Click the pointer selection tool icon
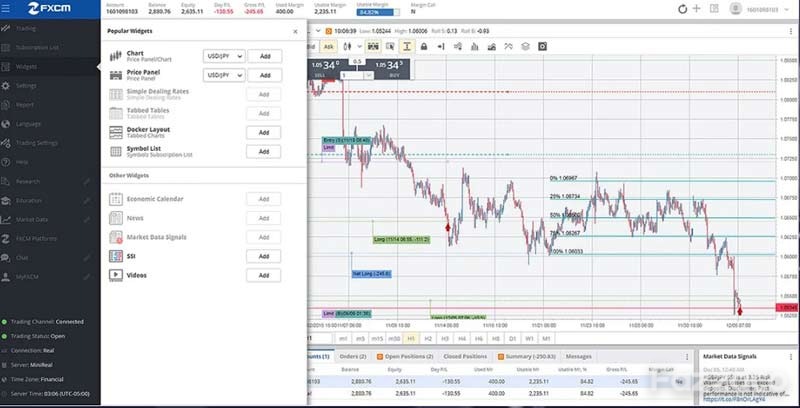This screenshot has width=800, height=408. coord(390,46)
